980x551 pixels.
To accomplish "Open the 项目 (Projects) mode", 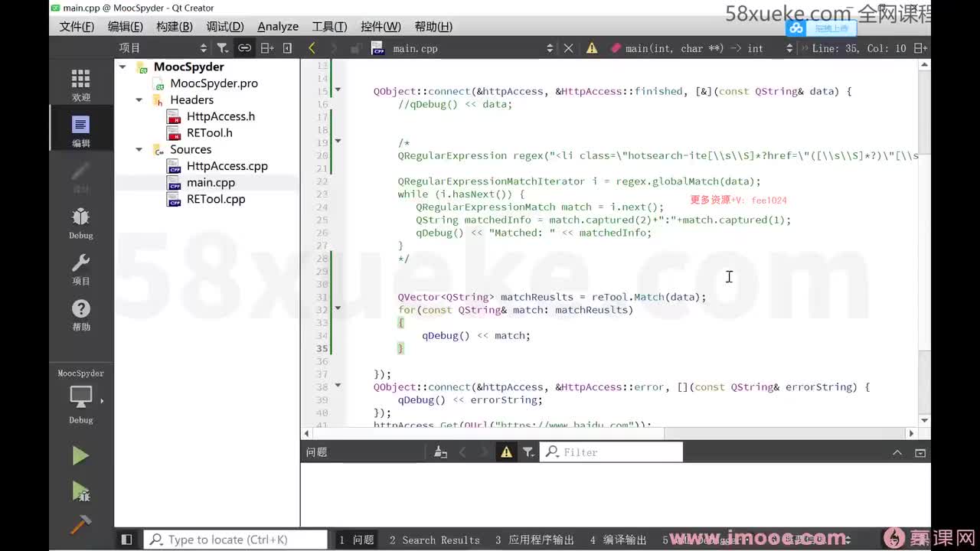I will (x=81, y=269).
